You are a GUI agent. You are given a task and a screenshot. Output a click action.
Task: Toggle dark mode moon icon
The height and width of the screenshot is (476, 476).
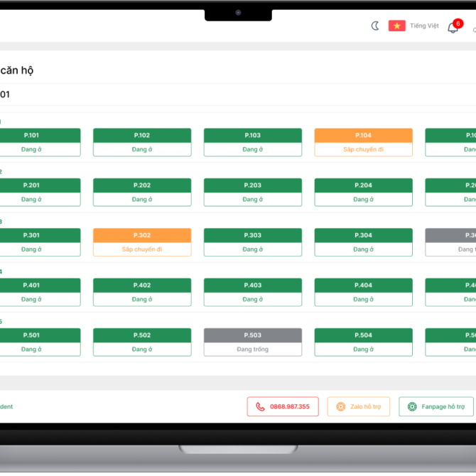(375, 26)
